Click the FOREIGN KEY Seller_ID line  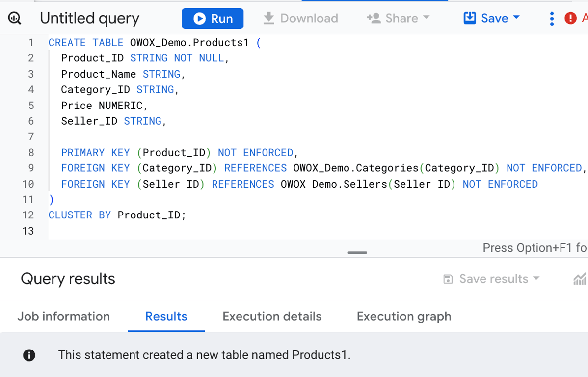[x=299, y=184]
